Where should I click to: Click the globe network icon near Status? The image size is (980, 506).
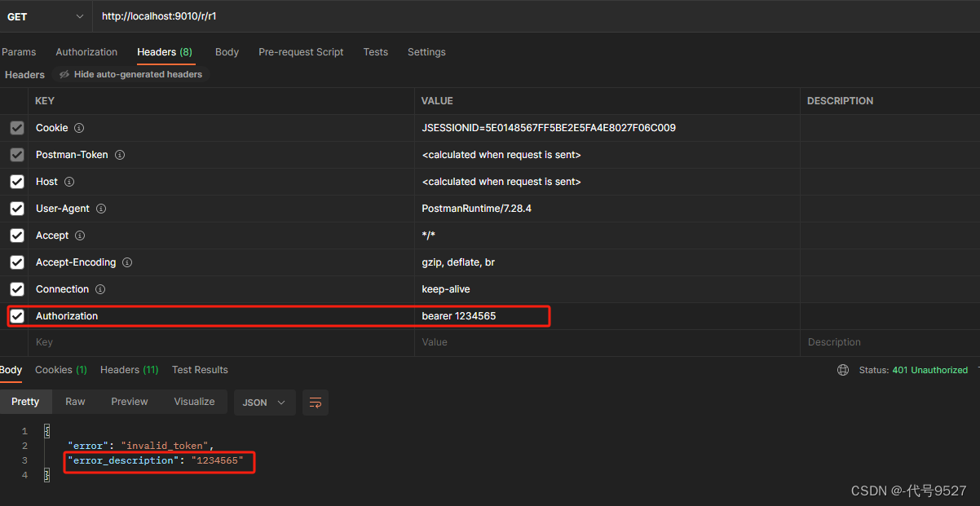[x=843, y=370]
